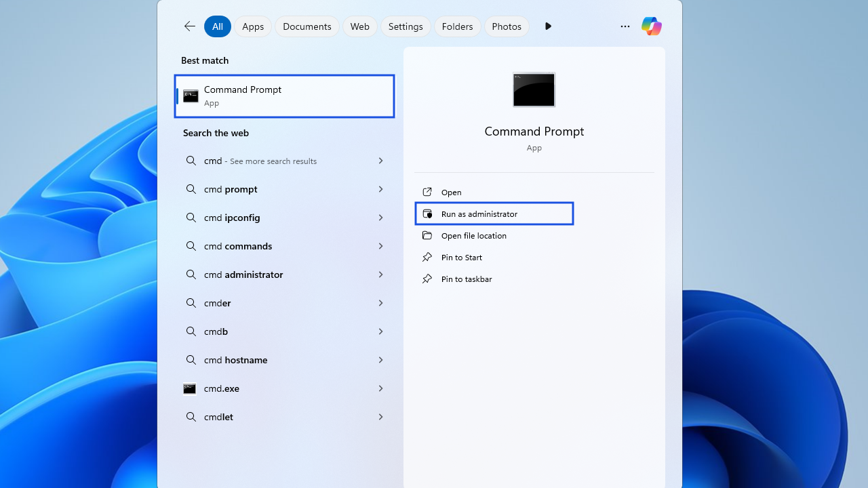Click the 'Command Prompt' title in preview pane

(x=534, y=131)
